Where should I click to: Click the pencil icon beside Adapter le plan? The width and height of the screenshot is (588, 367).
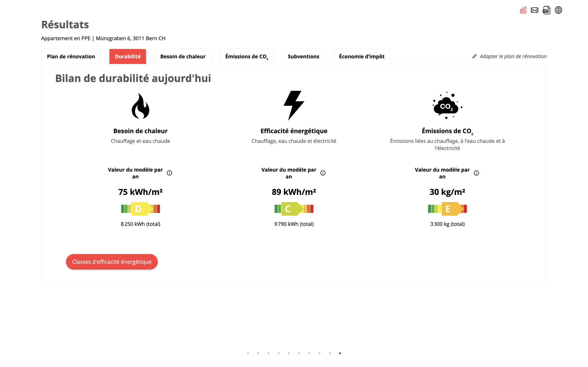474,56
